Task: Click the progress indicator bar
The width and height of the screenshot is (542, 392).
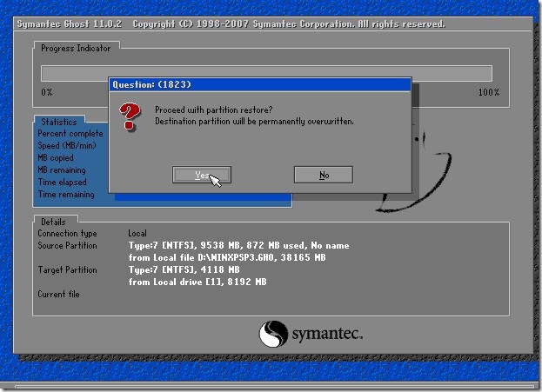Action: (x=266, y=73)
